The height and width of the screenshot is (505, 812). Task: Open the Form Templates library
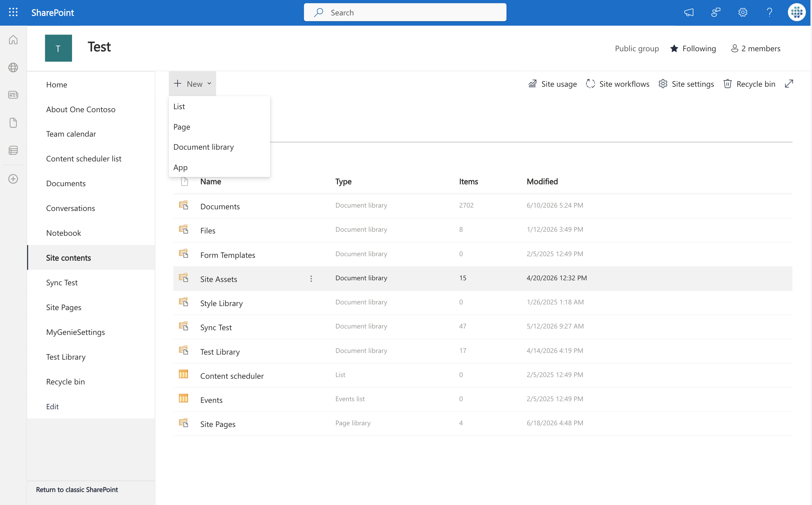click(228, 255)
